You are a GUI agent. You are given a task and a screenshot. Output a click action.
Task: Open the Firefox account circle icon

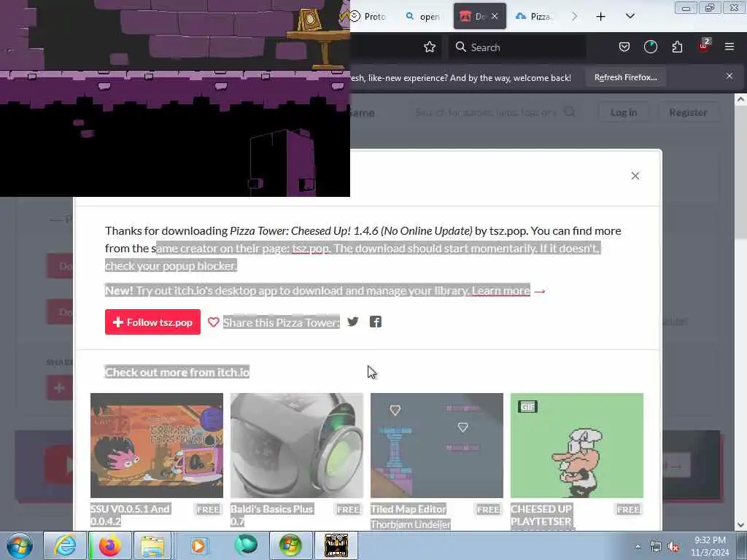tap(650, 47)
